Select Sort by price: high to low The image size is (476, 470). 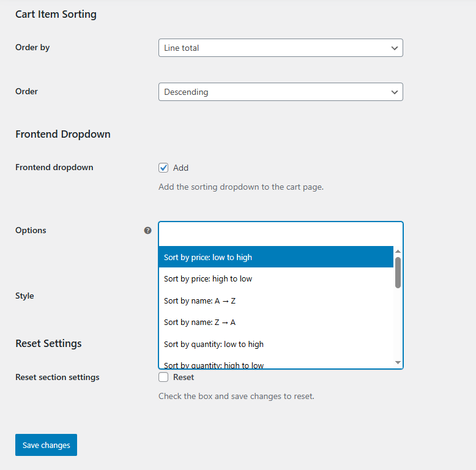click(x=276, y=278)
